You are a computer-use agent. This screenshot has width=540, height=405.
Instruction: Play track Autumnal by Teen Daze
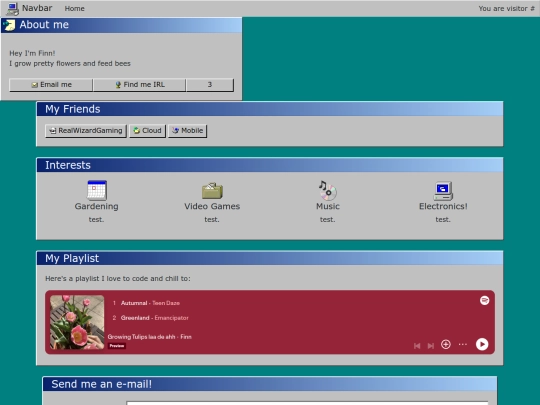click(150, 303)
